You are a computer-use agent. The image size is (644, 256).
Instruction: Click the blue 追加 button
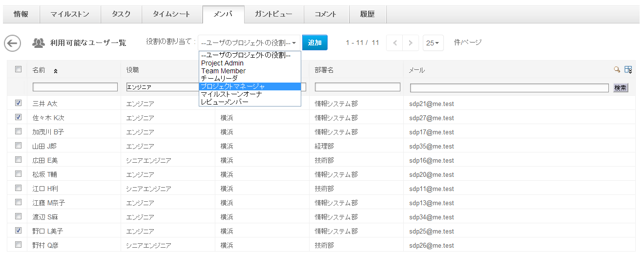point(314,43)
